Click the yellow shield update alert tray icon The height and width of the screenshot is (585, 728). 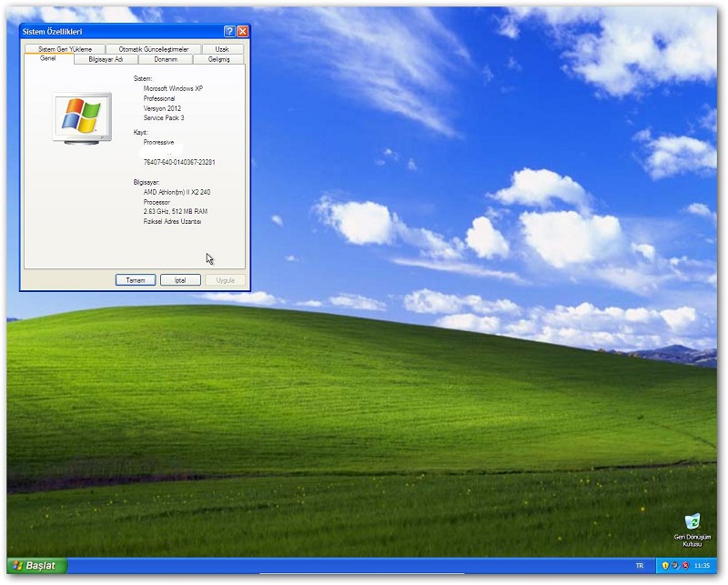tap(665, 566)
